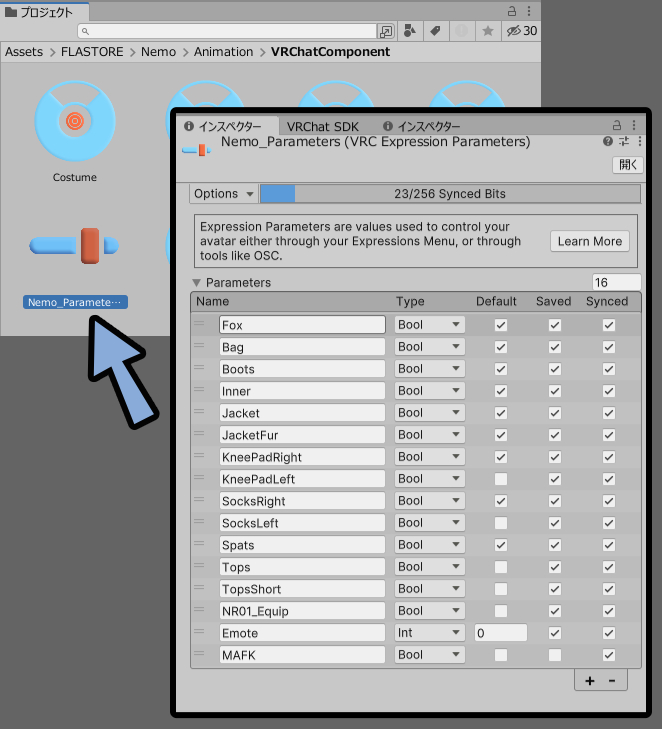The height and width of the screenshot is (729, 662).
Task: Click the Inner name field
Action: (x=302, y=391)
